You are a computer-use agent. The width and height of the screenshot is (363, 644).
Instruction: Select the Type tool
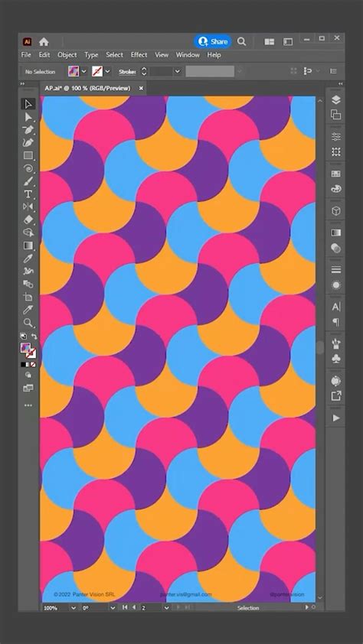28,194
